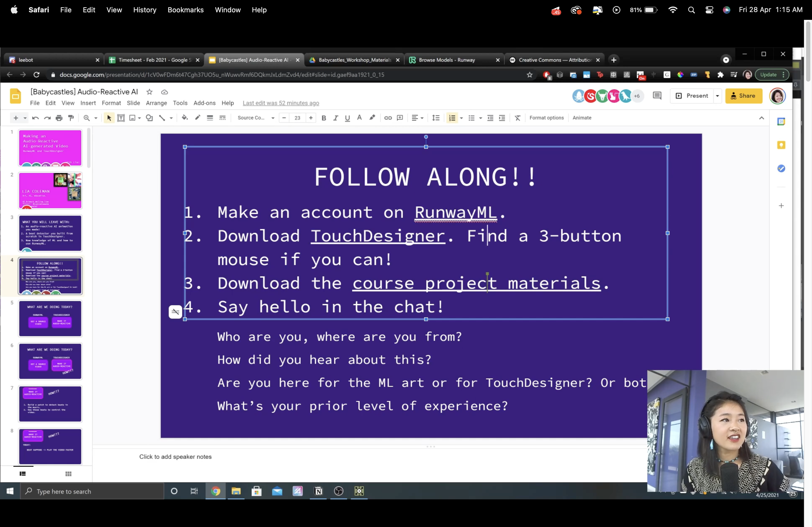812x527 pixels.
Task: Click the RunwayML link on the slide
Action: pyautogui.click(x=455, y=212)
